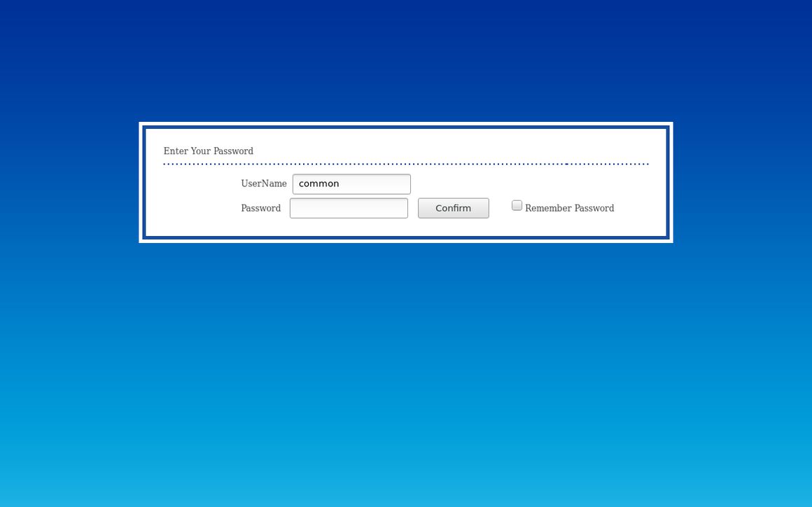Click the Confirm button

453,208
